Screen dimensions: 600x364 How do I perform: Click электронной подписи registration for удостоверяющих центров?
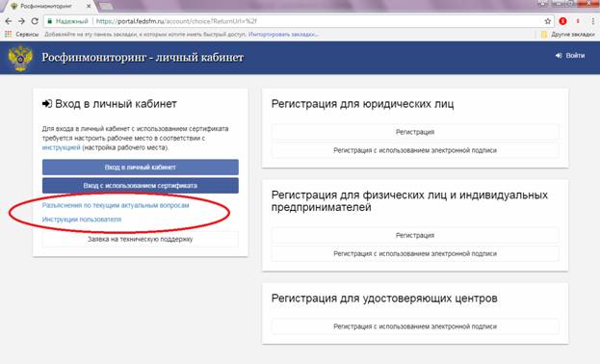point(415,326)
